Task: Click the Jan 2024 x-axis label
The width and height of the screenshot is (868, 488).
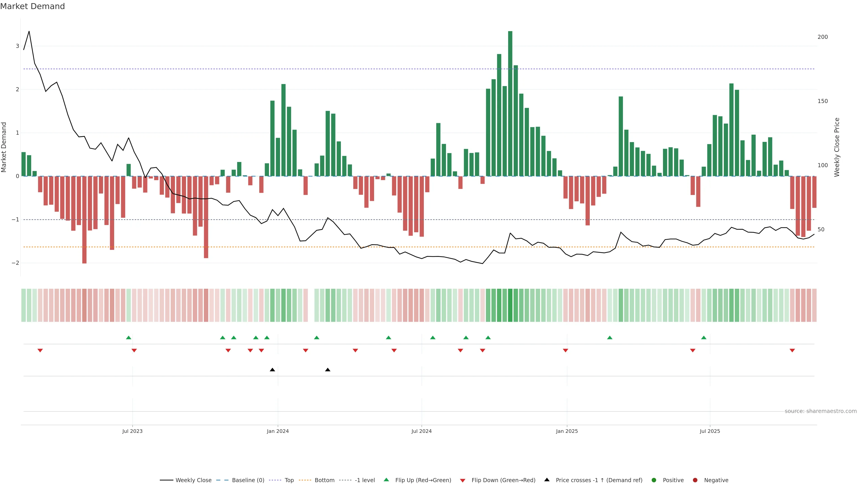Action: click(278, 431)
